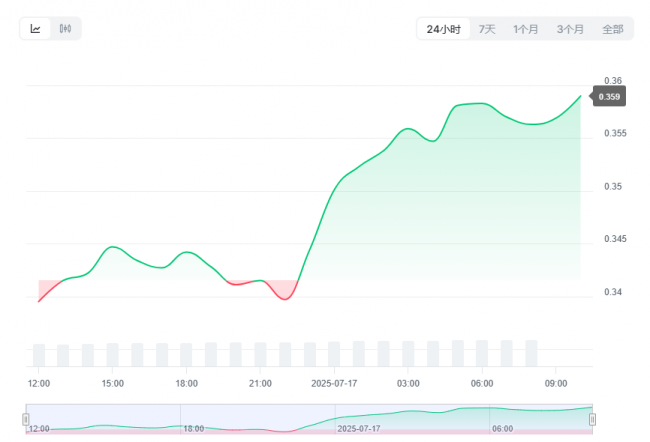The width and height of the screenshot is (650, 442).
Task: Click the 18:00 marker in the navigator strip
Action: pos(194,429)
